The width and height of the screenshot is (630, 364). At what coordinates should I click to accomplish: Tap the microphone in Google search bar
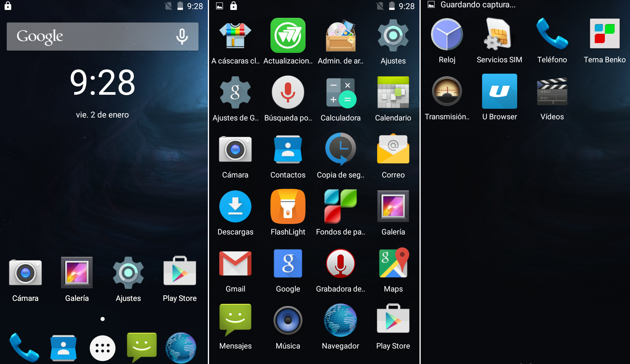[x=182, y=37]
